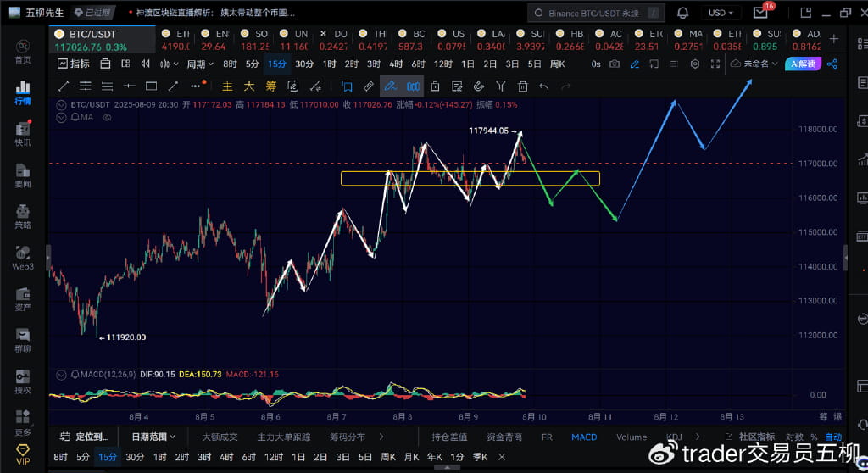
Task: Click the share icon next to AI解读
Action: [x=832, y=64]
